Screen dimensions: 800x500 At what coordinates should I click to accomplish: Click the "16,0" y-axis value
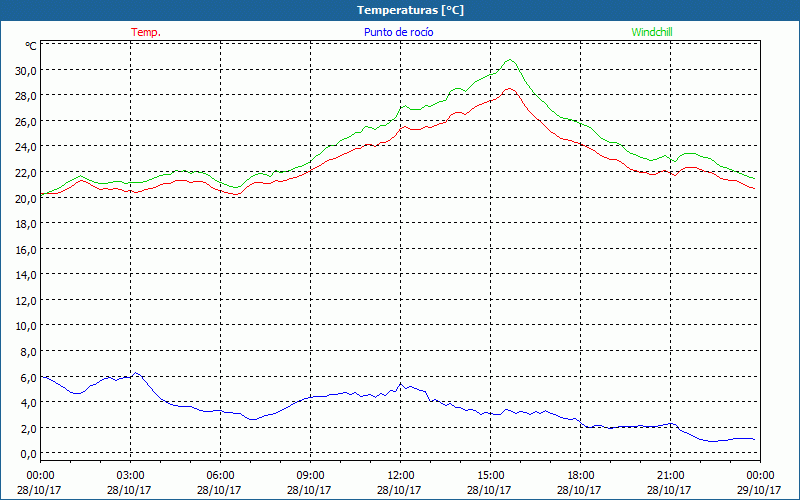(x=26, y=249)
